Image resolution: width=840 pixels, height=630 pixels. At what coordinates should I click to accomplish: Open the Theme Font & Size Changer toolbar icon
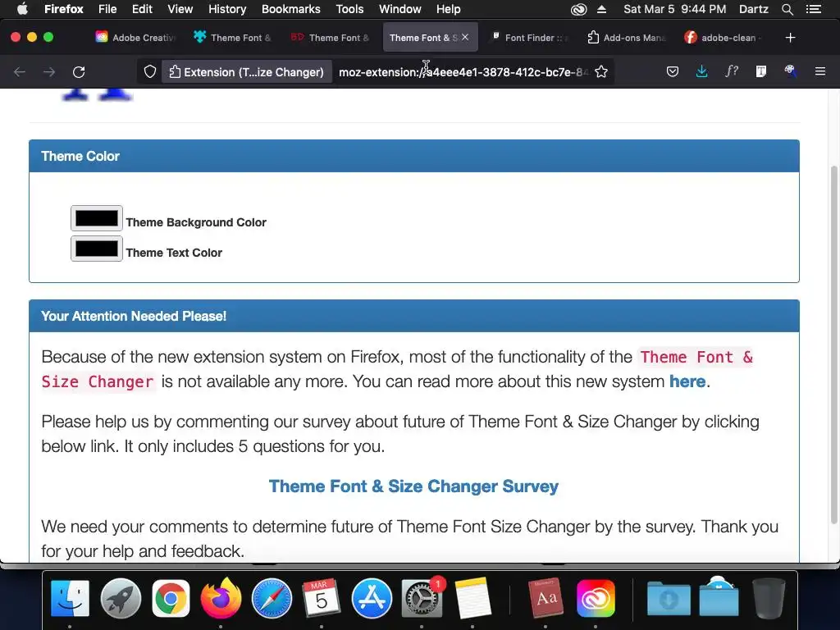click(x=761, y=72)
